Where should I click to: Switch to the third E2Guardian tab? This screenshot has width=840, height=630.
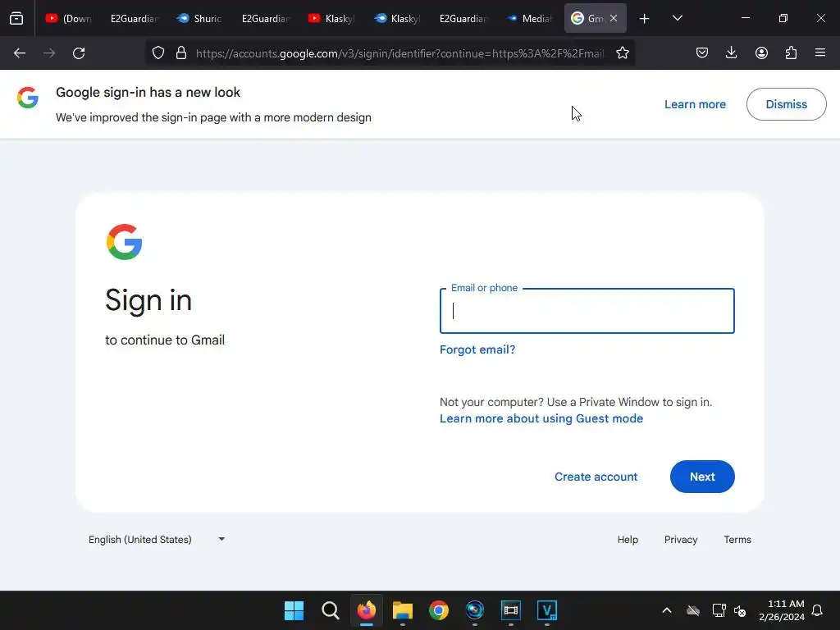click(x=463, y=18)
